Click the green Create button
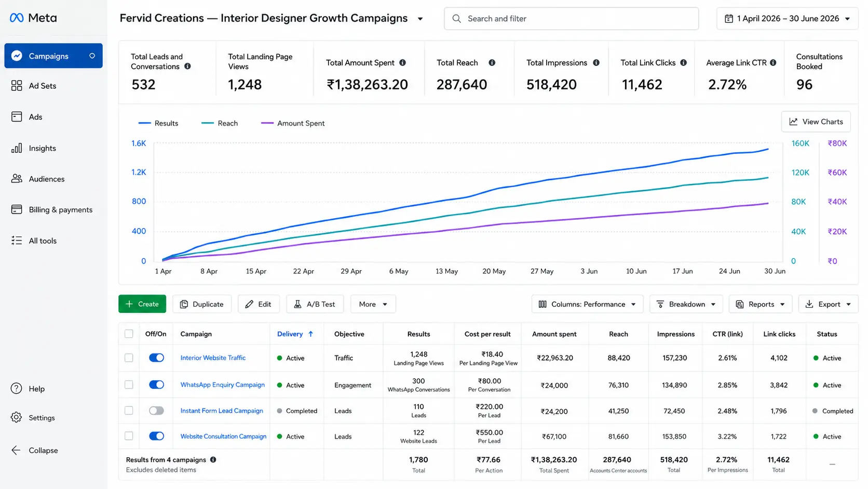 click(x=142, y=305)
